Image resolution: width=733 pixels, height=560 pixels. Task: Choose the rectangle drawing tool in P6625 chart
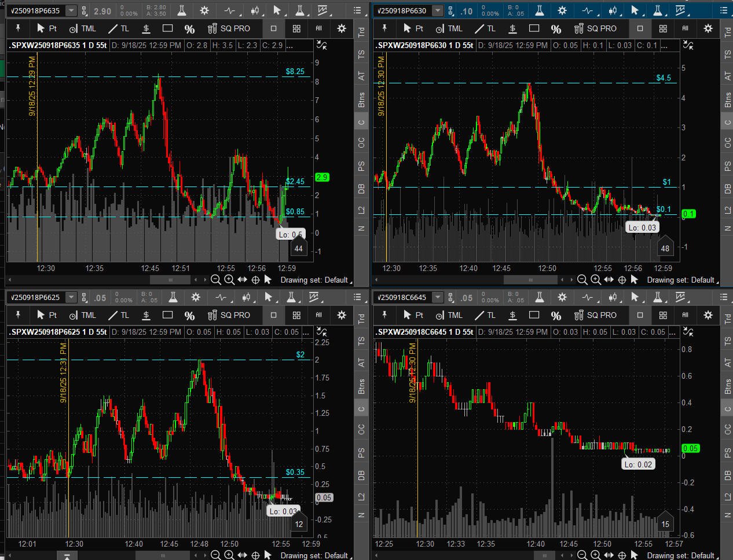pyautogui.click(x=168, y=315)
